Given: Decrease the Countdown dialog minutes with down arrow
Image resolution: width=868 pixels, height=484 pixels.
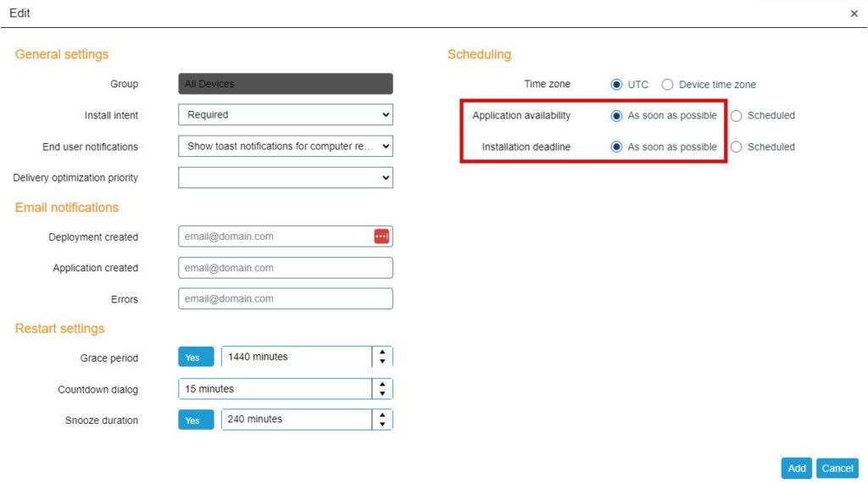Looking at the screenshot, I should (382, 394).
